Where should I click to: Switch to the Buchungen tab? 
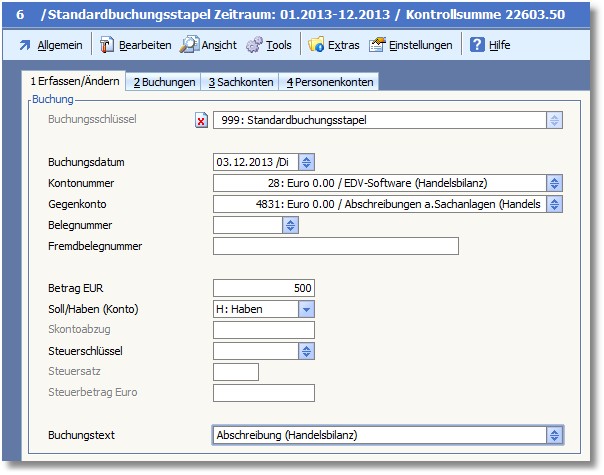click(165, 82)
